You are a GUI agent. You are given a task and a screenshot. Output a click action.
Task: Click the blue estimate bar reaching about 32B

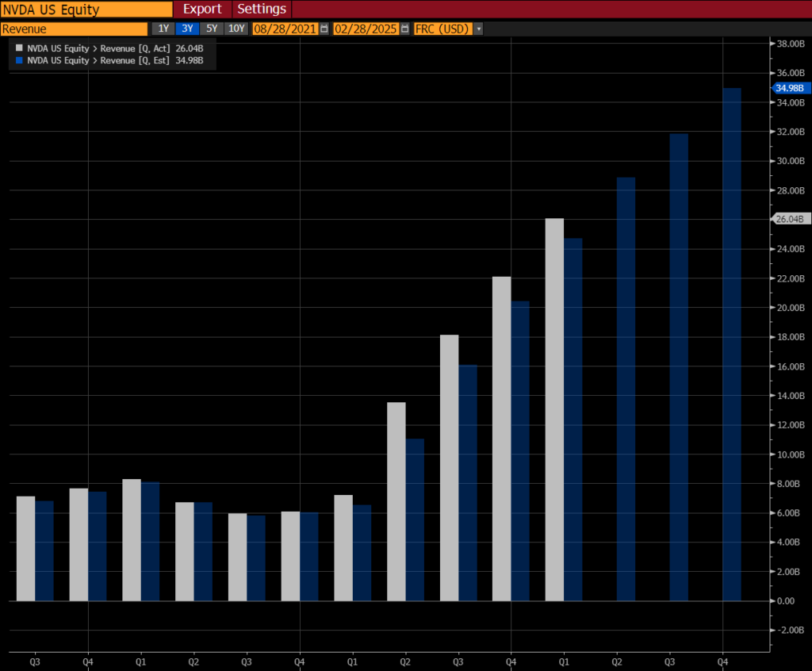pyautogui.click(x=679, y=367)
